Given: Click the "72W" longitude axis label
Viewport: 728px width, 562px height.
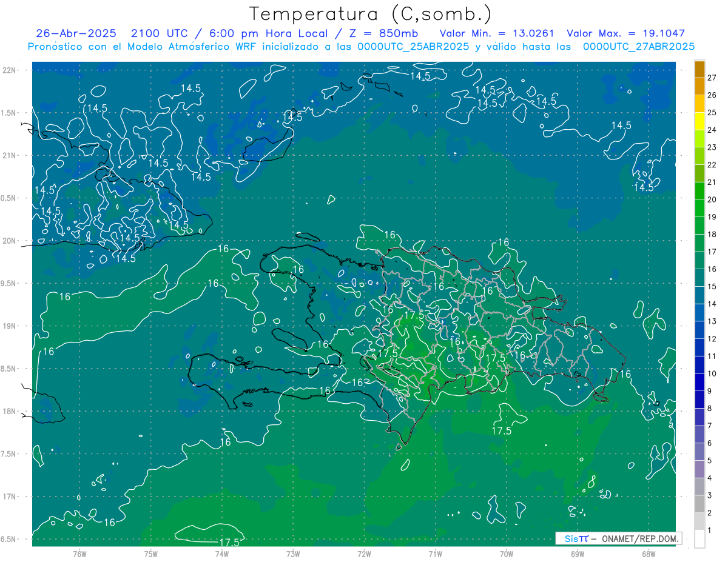Looking at the screenshot, I should [x=364, y=554].
